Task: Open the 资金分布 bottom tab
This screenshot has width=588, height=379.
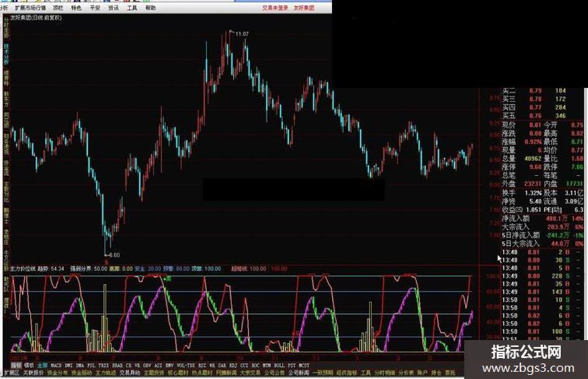Action: (57, 373)
